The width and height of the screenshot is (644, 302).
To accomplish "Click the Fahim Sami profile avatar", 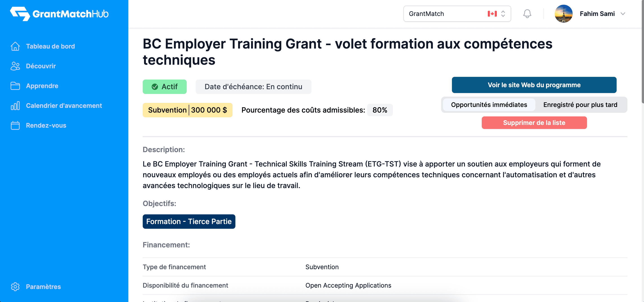I will pyautogui.click(x=563, y=14).
